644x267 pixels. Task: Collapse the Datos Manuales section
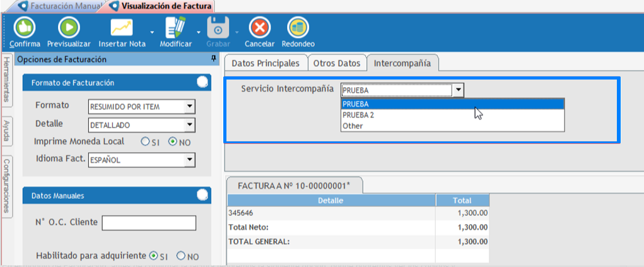tap(202, 195)
